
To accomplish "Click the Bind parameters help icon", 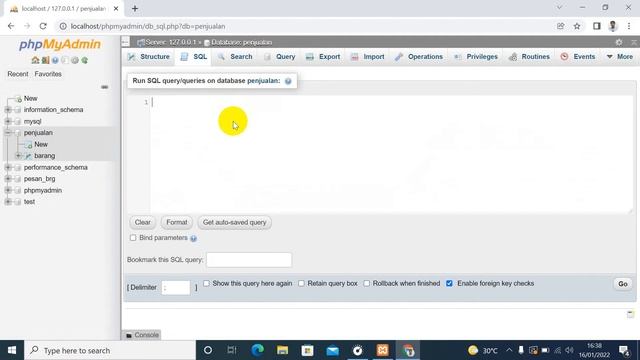I will click(x=193, y=238).
